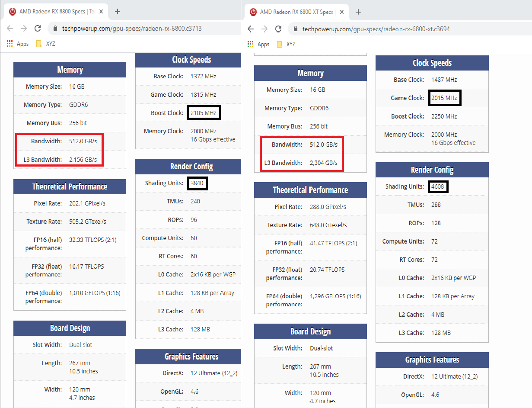Click lock icon in left window address bar
Screen dimensions: 532x408
tap(55, 29)
